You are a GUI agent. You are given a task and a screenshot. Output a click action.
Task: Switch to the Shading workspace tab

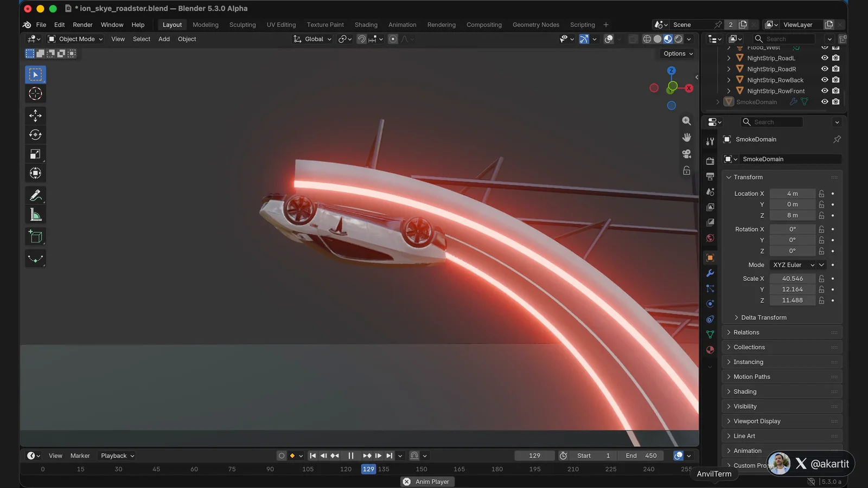pyautogui.click(x=366, y=25)
